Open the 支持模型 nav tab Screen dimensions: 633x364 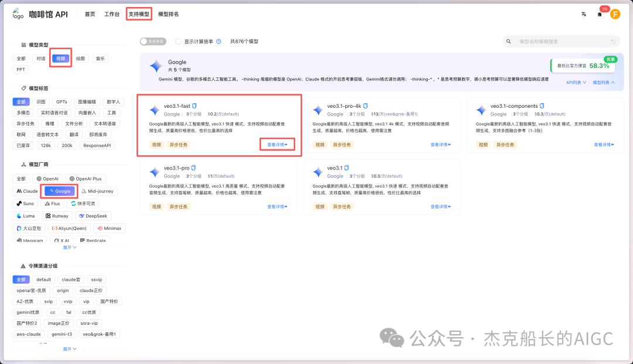(139, 14)
